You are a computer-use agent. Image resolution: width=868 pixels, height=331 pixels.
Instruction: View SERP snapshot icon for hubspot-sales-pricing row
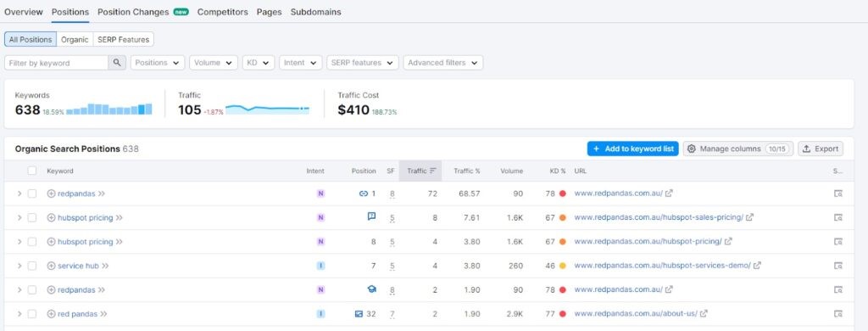838,217
